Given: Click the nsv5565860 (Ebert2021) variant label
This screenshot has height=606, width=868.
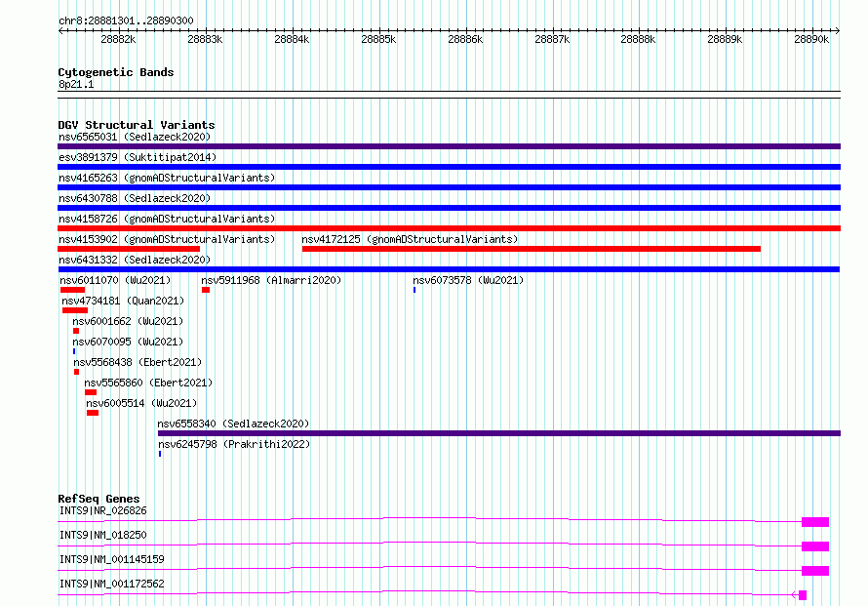Looking at the screenshot, I should click(x=148, y=383).
